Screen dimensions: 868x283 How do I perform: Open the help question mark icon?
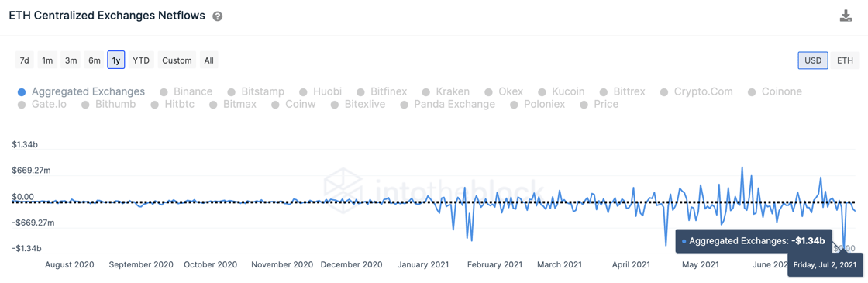[x=218, y=16]
